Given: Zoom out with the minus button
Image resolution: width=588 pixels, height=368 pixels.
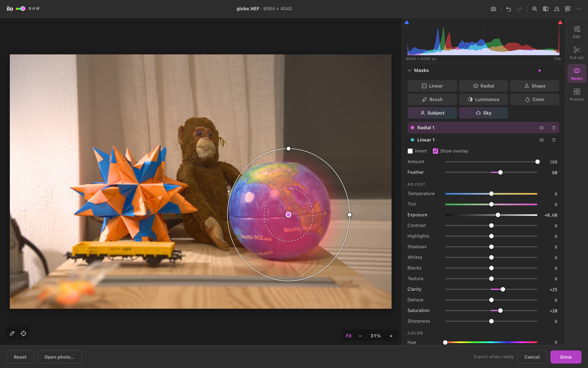Looking at the screenshot, I should coord(360,336).
